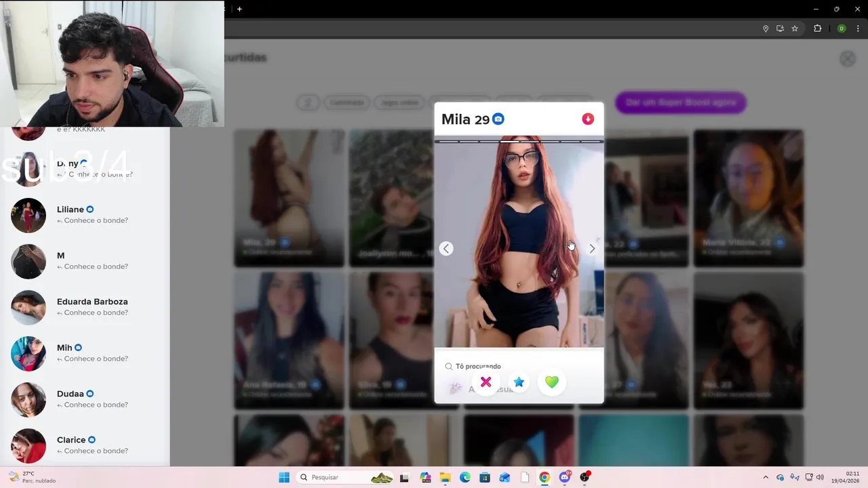Open the 27°C weather widget
Viewport: 868px width, 488px height.
31,477
